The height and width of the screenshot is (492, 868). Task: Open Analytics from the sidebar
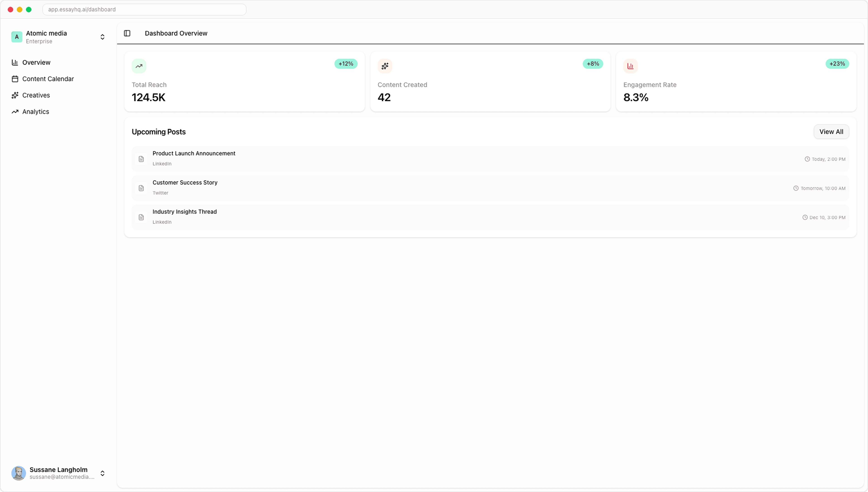click(x=35, y=111)
